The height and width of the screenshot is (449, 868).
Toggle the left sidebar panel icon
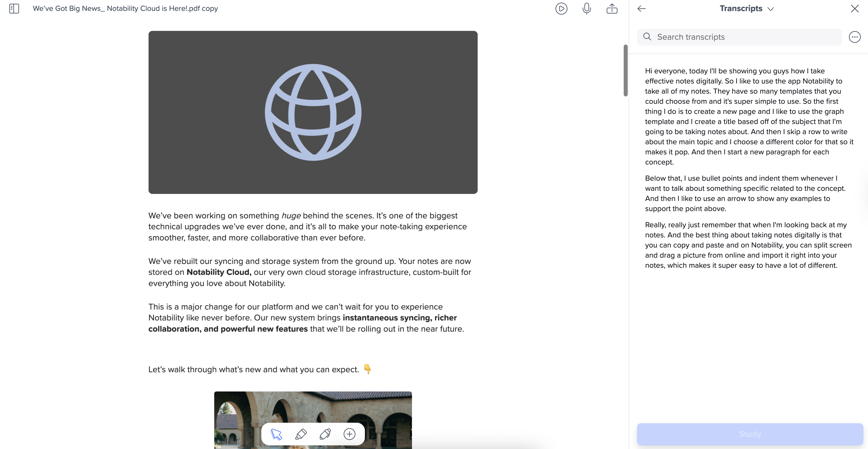[x=14, y=8]
